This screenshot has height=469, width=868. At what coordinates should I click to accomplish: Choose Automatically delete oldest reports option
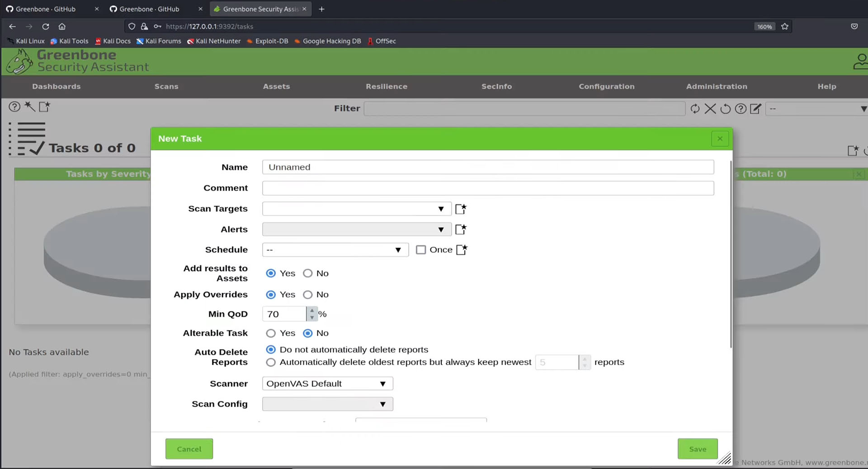click(271, 362)
